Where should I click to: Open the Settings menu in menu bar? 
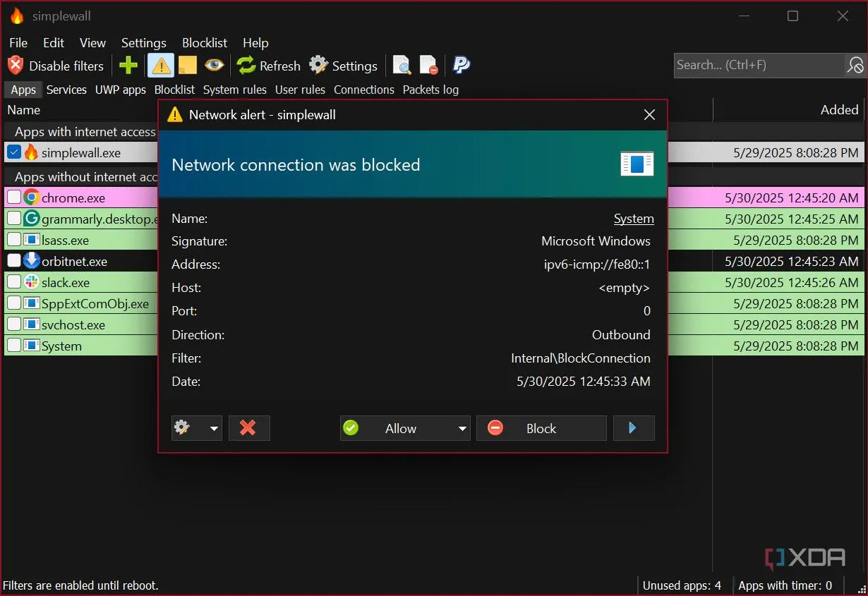[x=144, y=43]
